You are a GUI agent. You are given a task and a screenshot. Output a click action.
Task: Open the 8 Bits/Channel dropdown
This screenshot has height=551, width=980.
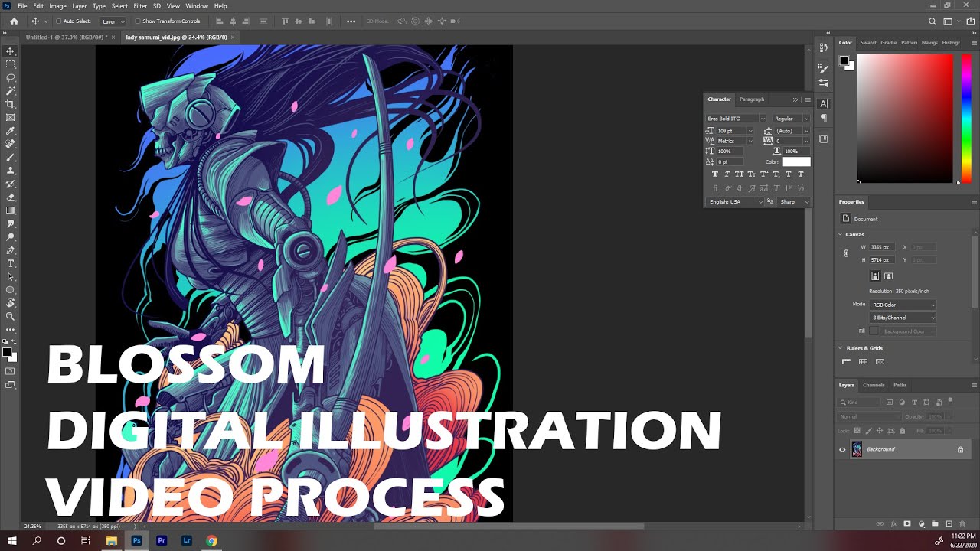(x=903, y=318)
